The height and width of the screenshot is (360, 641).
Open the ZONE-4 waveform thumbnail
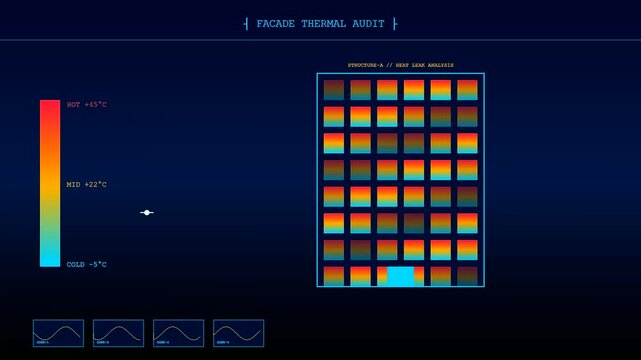pos(239,333)
